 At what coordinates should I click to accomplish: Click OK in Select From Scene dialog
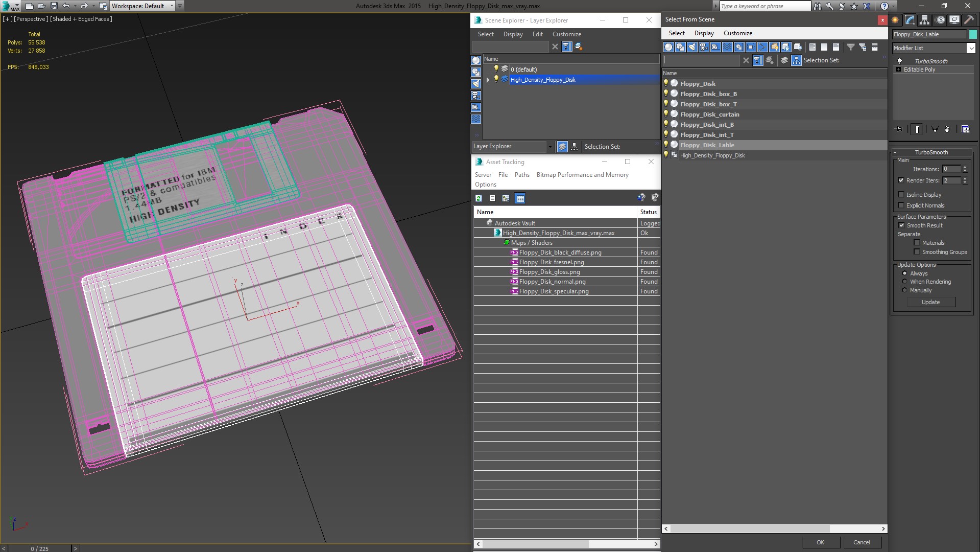click(820, 542)
